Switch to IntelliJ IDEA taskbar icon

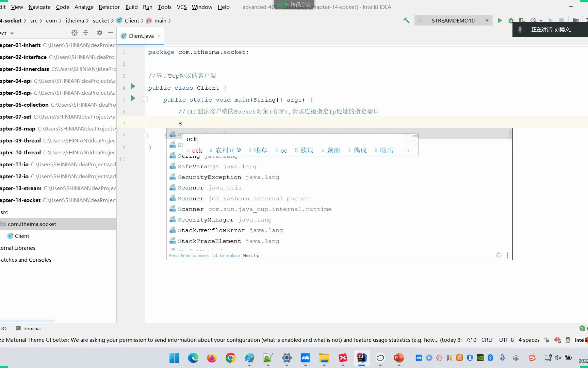pos(361,358)
